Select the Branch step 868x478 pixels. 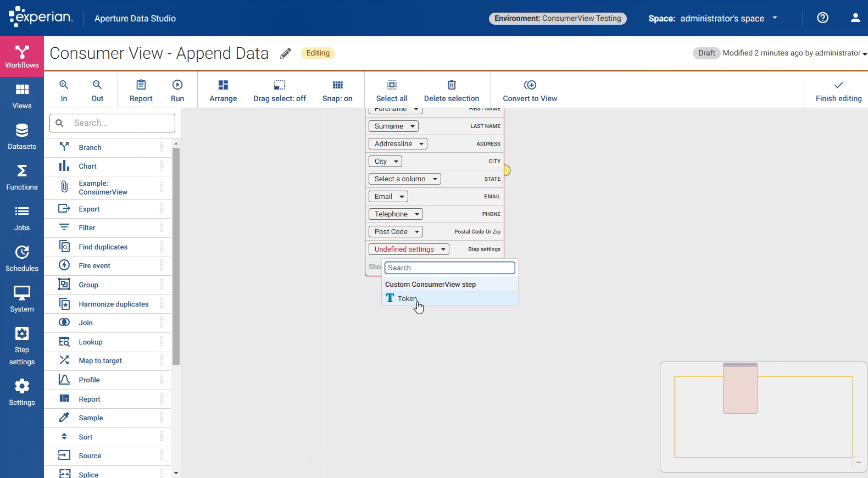point(108,147)
